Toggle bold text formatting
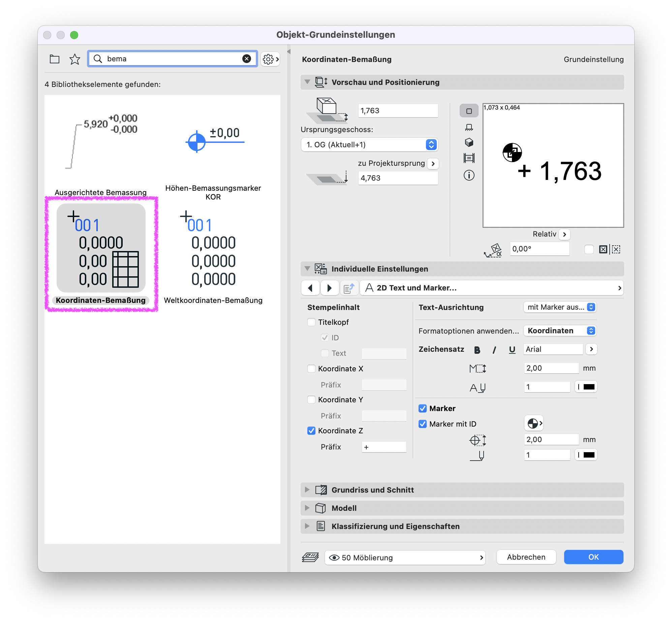The image size is (672, 622). click(477, 350)
